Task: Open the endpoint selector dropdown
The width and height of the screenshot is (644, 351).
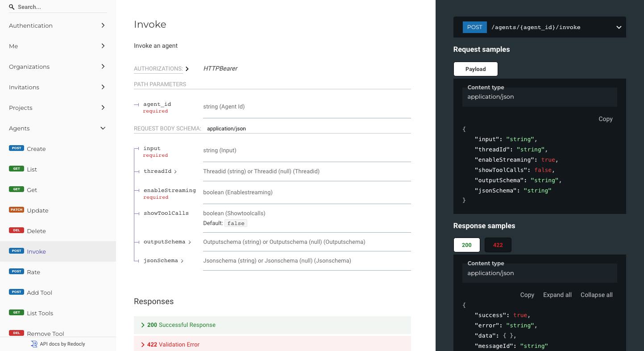Action: click(619, 27)
